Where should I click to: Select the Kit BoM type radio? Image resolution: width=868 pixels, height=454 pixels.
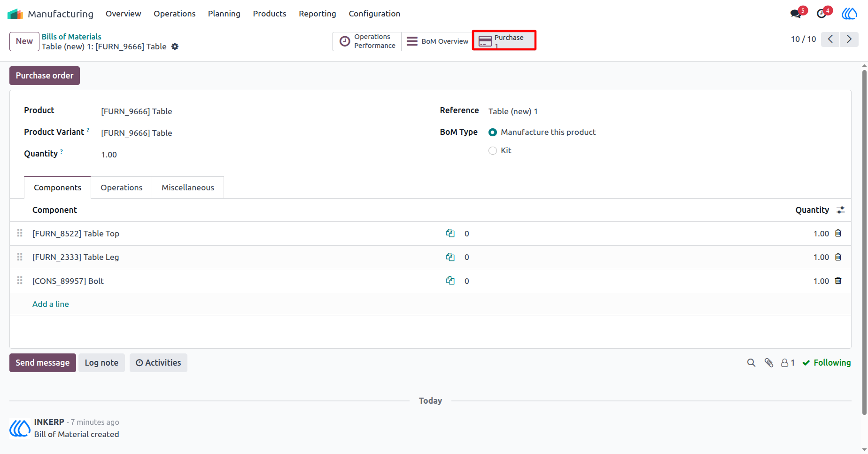[493, 151]
